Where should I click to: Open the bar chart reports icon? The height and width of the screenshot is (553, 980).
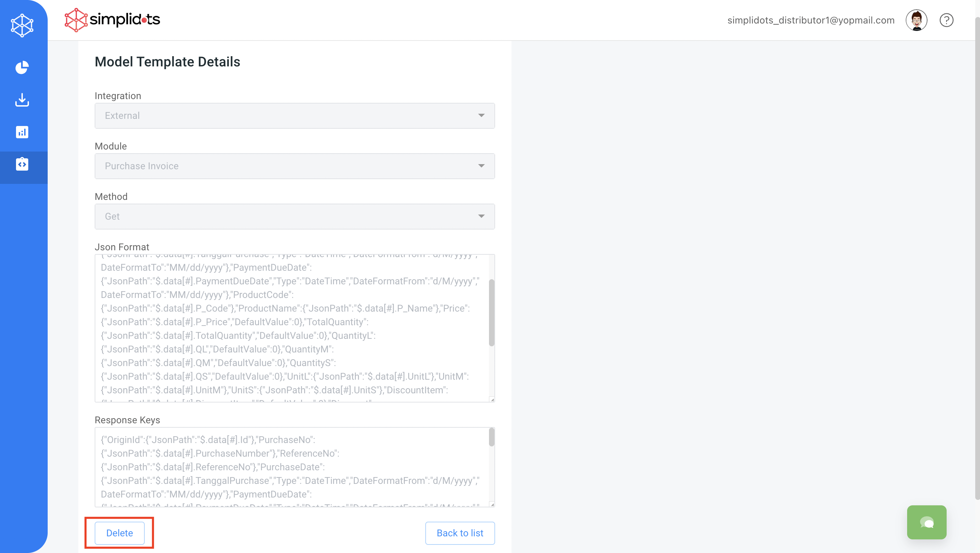point(22,132)
